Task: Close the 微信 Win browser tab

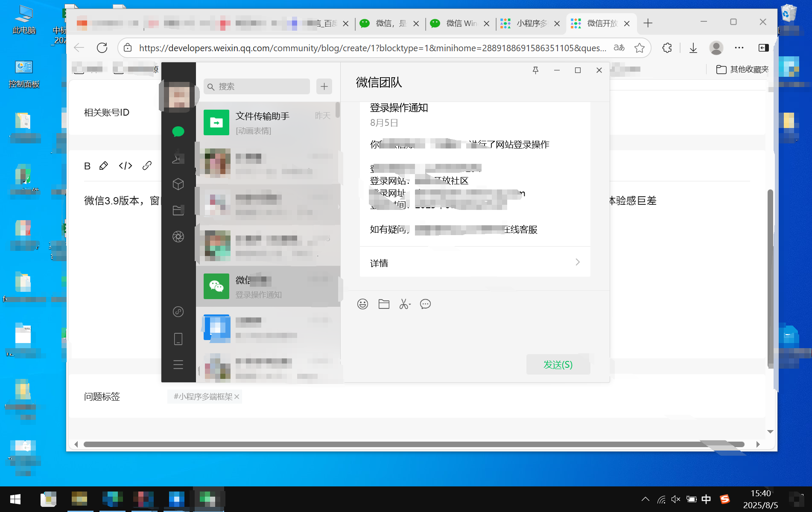Action: click(x=486, y=23)
